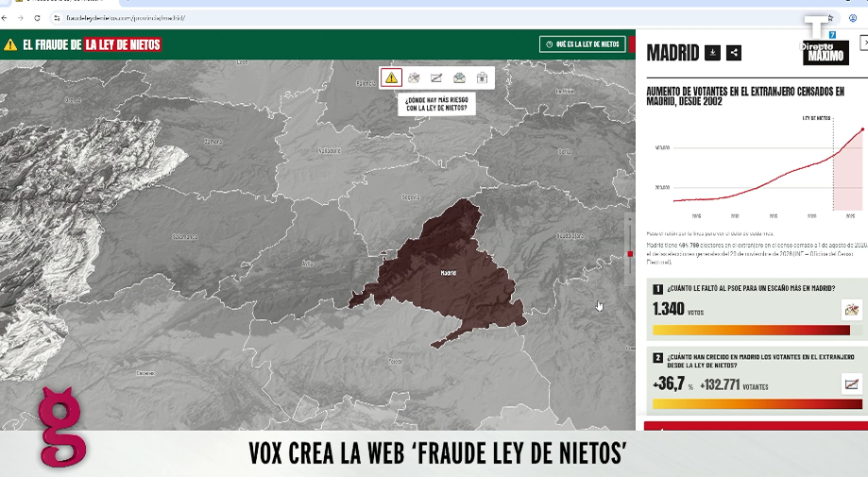Screen dimensions: 868x477
Task: Click the map zoom slider red handle
Action: [x=630, y=254]
